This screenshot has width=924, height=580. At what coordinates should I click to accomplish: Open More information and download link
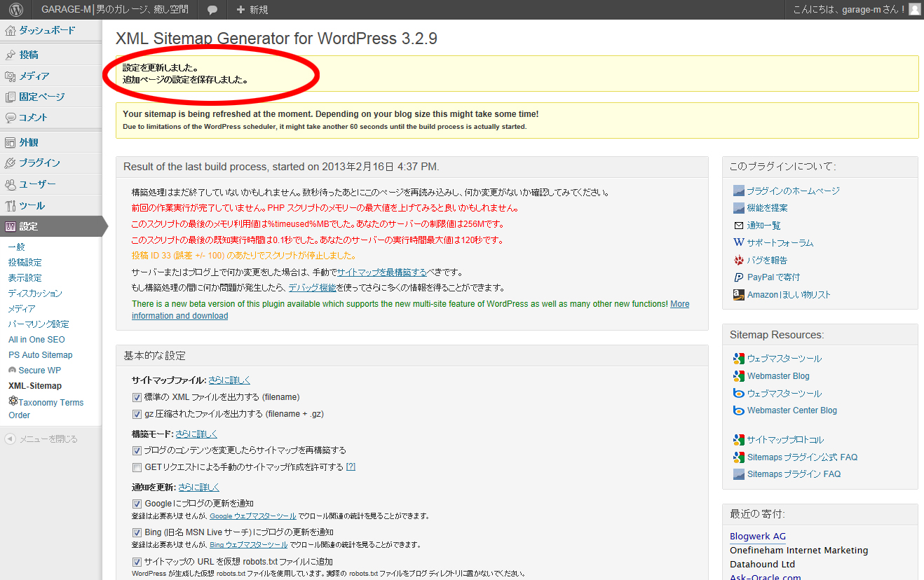(411, 310)
